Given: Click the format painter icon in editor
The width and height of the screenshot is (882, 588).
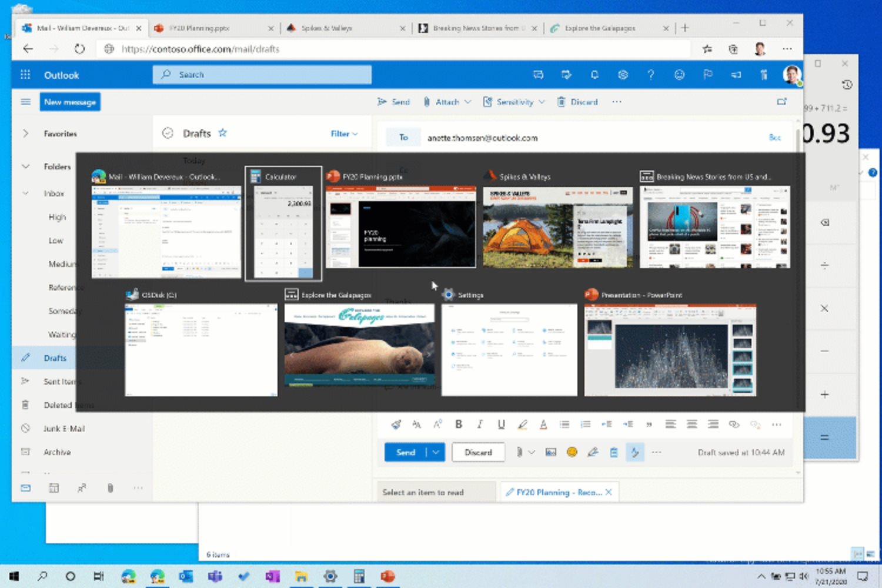Looking at the screenshot, I should coord(396,424).
